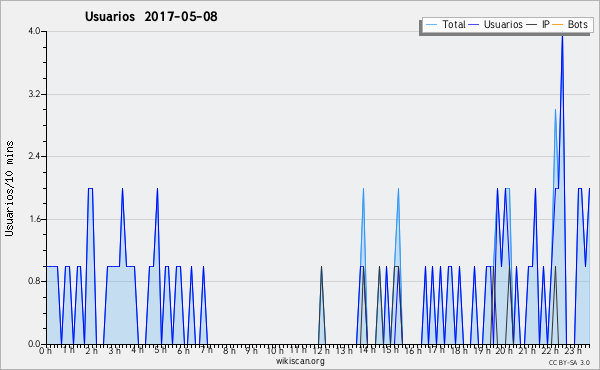Click the Total legend line swatch
The width and height of the screenshot is (600, 370).
[x=431, y=25]
